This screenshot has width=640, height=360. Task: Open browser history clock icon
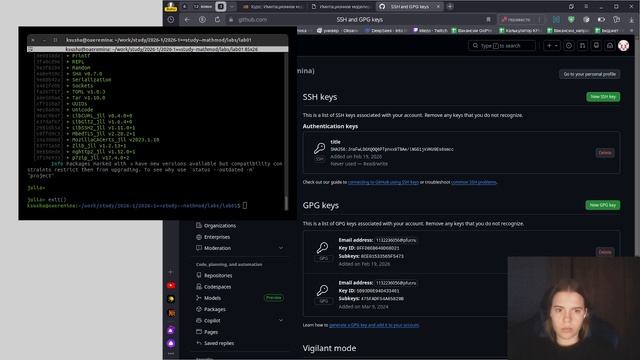(171, 20)
